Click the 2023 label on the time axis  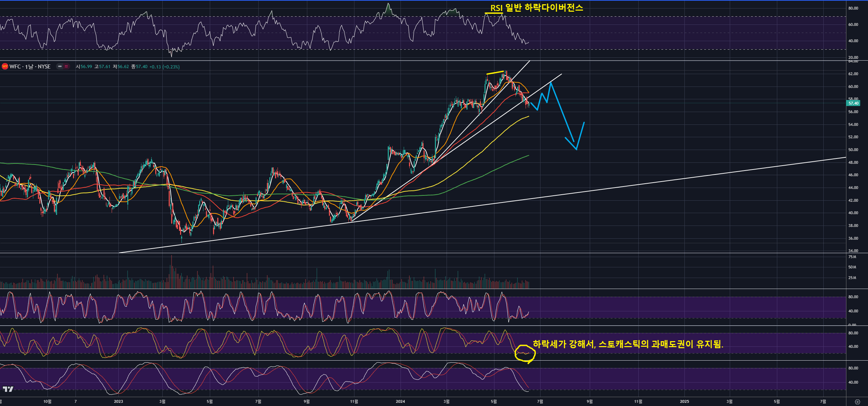[x=118, y=401]
